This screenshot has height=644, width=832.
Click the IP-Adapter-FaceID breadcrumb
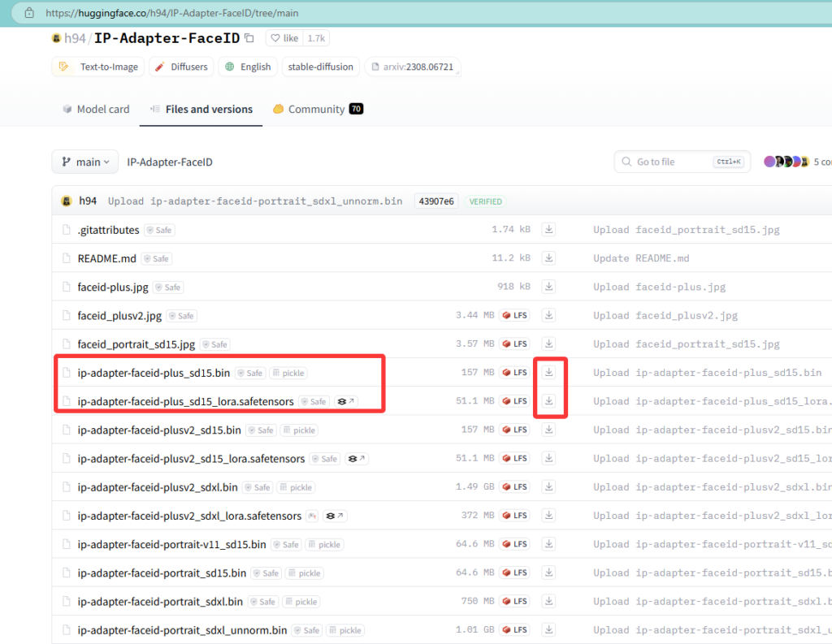click(170, 162)
